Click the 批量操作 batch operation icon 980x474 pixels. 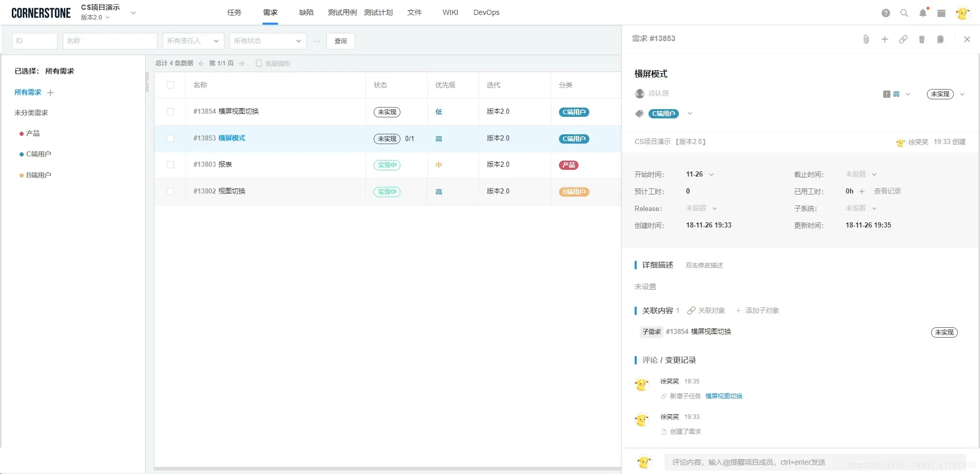[x=259, y=63]
